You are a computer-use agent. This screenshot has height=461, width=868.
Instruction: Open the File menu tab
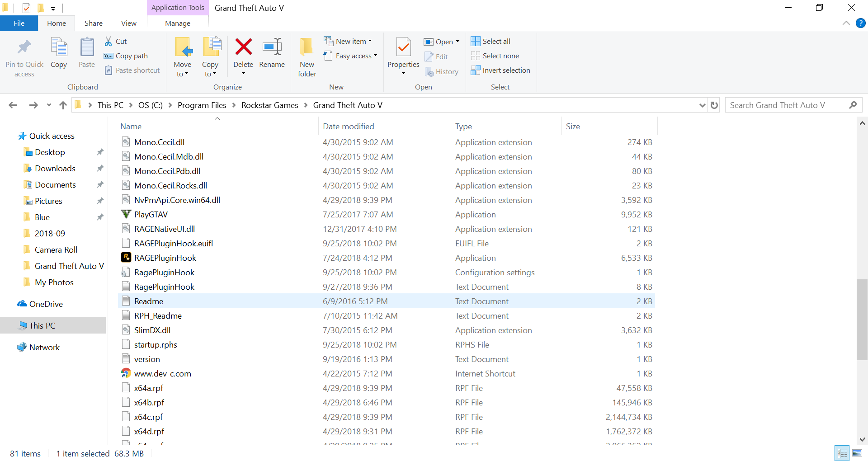(x=19, y=24)
